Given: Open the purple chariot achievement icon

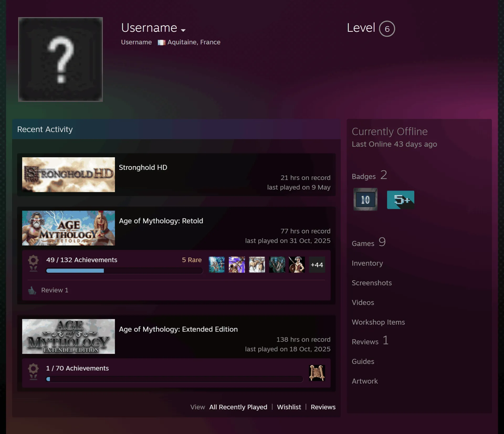Looking at the screenshot, I should coord(237,265).
